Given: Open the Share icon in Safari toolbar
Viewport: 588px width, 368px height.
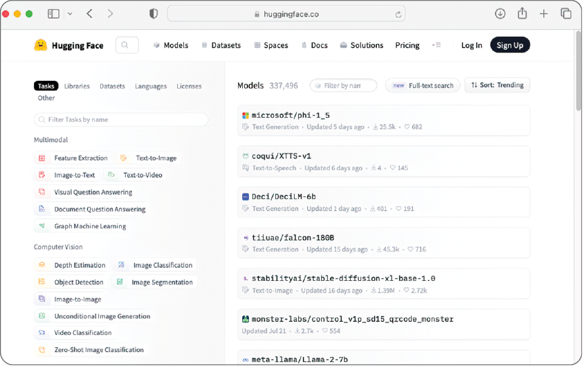Looking at the screenshot, I should (522, 14).
